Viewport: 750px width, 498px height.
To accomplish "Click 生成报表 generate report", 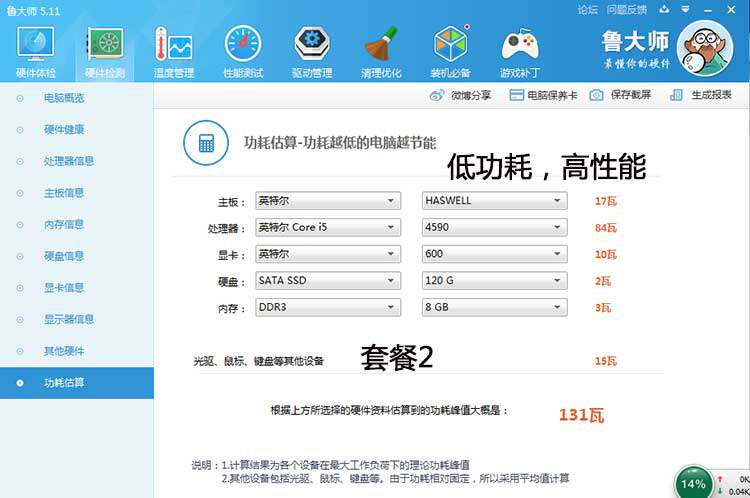I will pyautogui.click(x=711, y=95).
